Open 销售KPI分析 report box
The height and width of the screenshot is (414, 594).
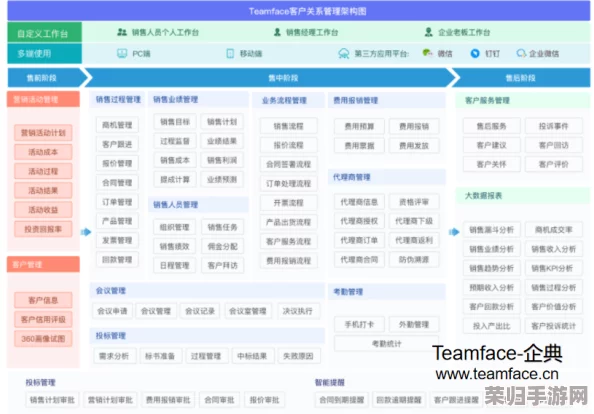553,268
